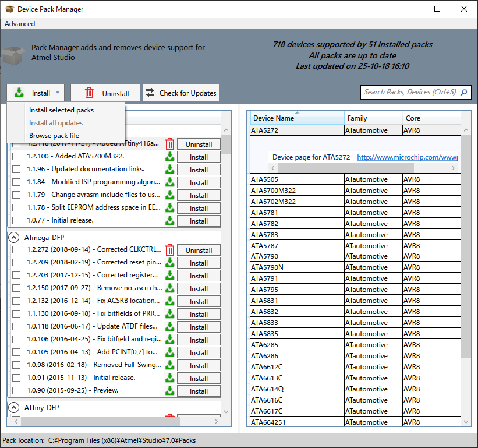Open the Advanced menu
Viewport: 478px width, 448px height.
click(x=20, y=24)
